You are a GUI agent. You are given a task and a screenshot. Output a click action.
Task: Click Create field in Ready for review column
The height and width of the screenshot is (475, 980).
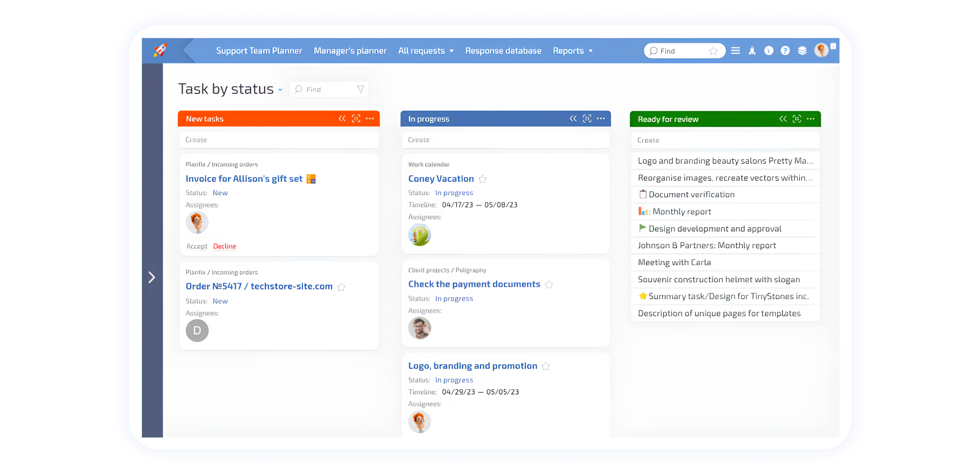pyautogui.click(x=725, y=140)
